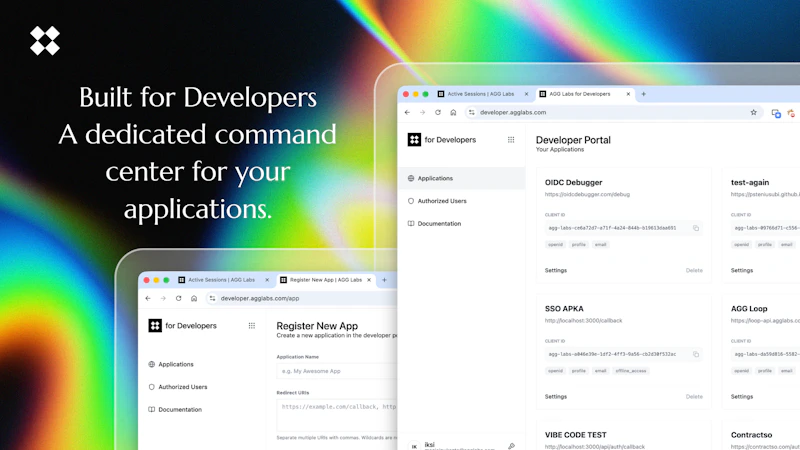Click the forward arrow in the Register New App browser
The image size is (800, 450).
163,298
